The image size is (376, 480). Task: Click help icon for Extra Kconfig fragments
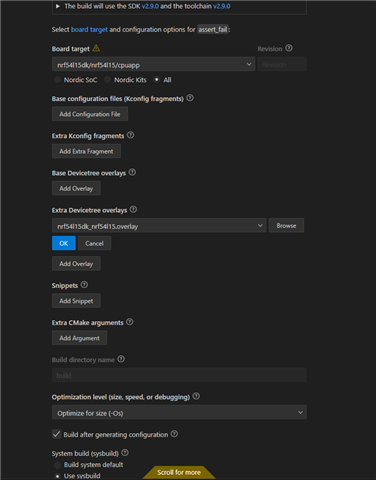click(x=131, y=135)
